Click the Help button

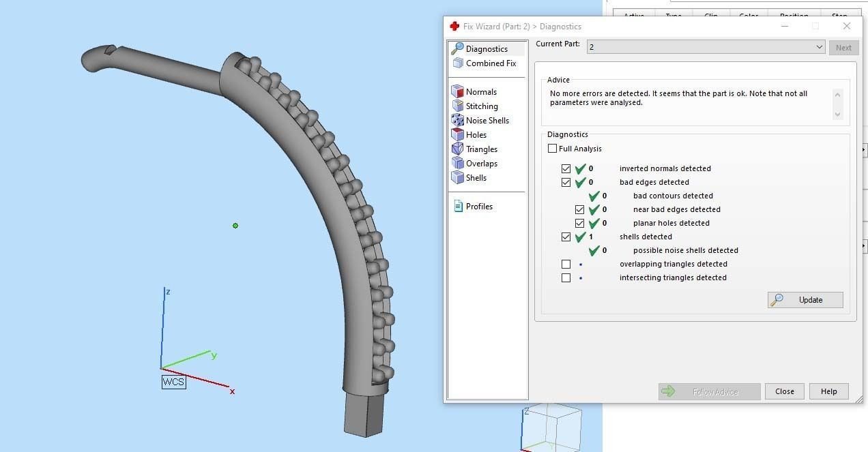pyautogui.click(x=829, y=391)
